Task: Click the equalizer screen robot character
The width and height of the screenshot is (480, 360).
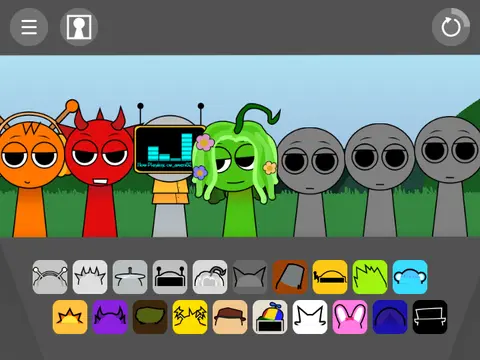Action: 170,170
